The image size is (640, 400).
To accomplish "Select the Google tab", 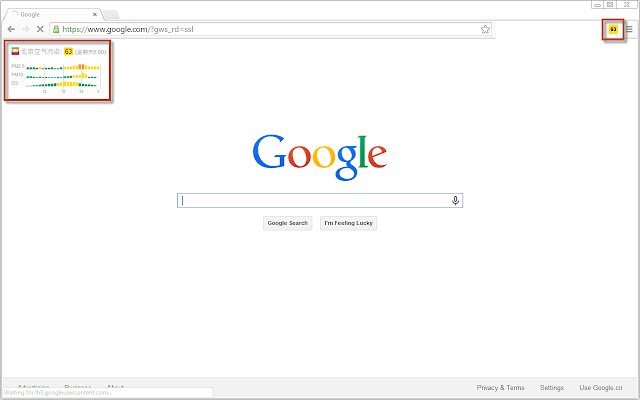I will 52,14.
